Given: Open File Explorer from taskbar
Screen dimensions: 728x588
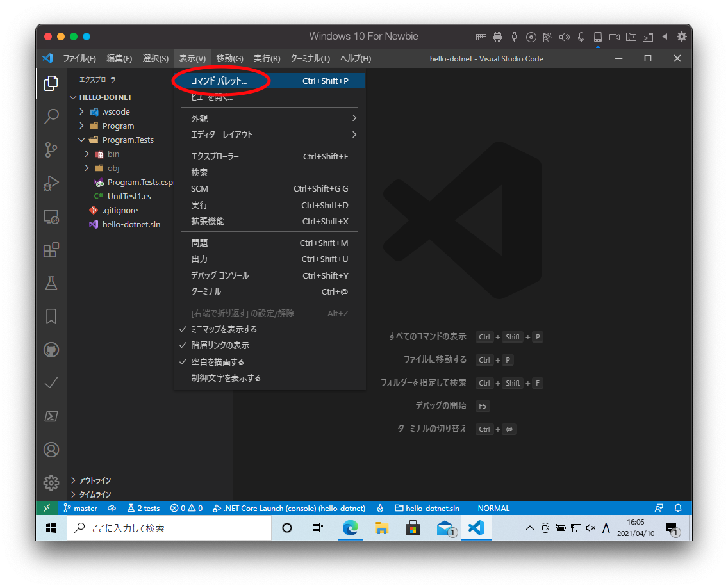Looking at the screenshot, I should pyautogui.click(x=381, y=528).
